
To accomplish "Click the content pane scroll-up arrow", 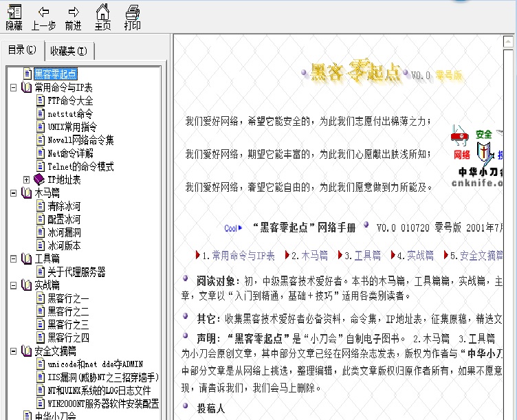I will tap(508, 41).
